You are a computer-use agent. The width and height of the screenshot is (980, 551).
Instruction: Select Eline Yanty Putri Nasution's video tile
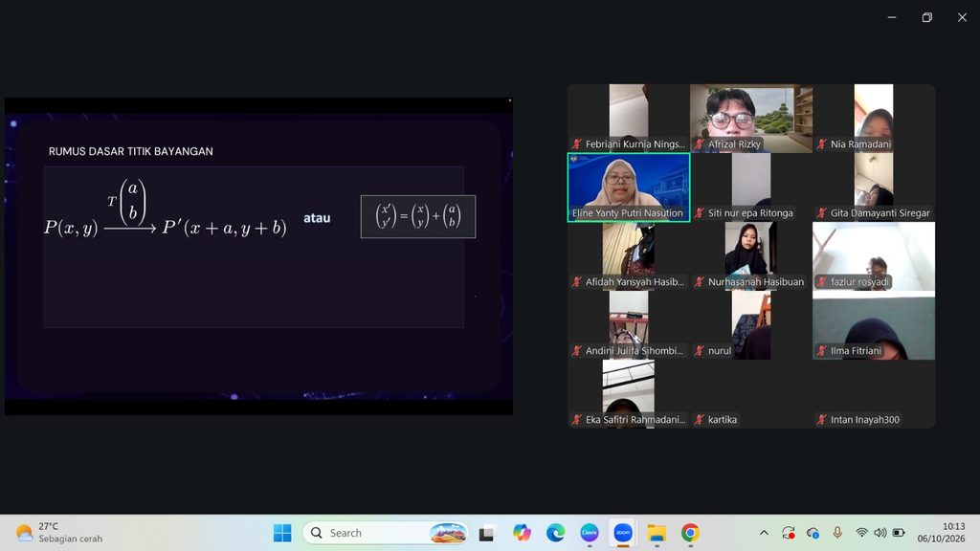pyautogui.click(x=629, y=187)
